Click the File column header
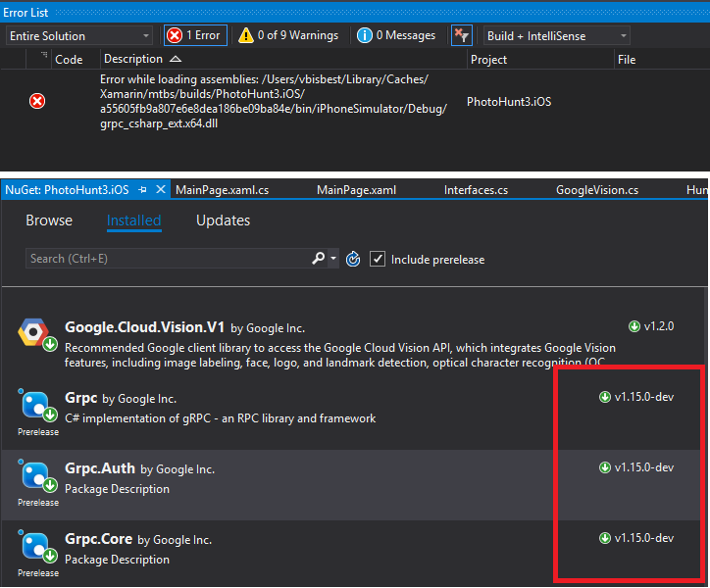 click(x=627, y=60)
